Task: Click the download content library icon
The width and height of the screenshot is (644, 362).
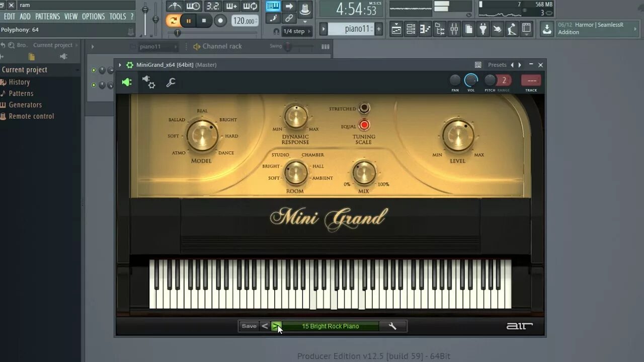Action: click(547, 29)
